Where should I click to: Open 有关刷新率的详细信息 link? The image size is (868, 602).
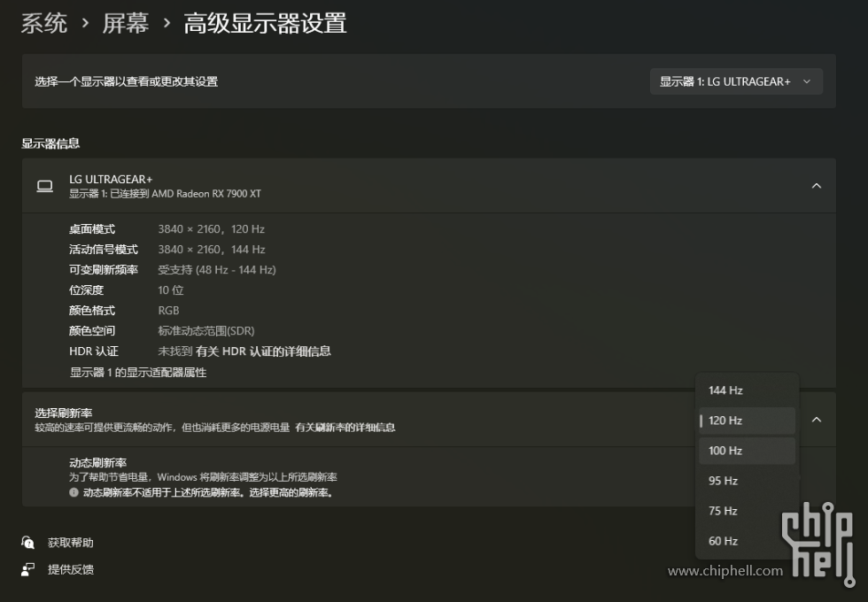345,427
